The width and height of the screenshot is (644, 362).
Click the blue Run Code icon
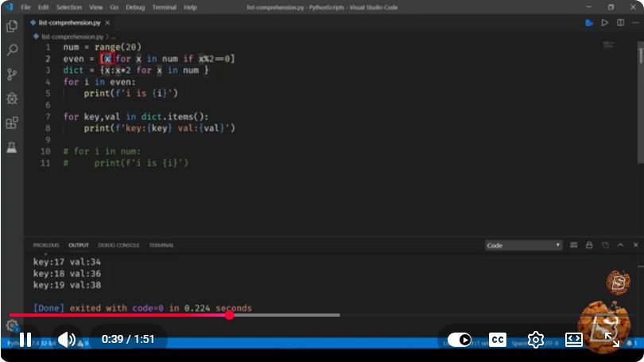[x=589, y=22]
